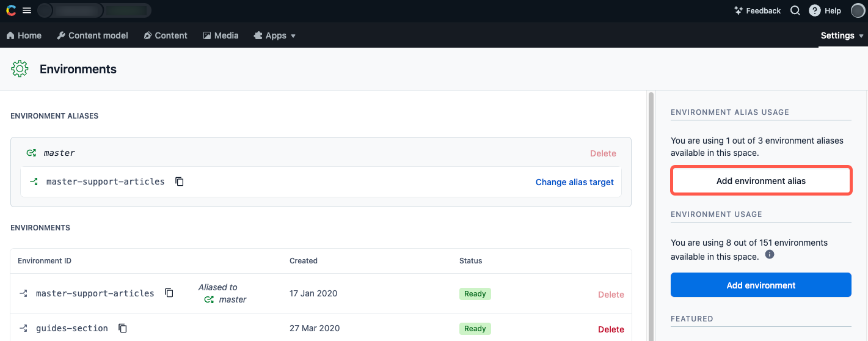Viewport: 868px width, 341px height.
Task: Open the Help question mark menu
Action: tap(825, 10)
